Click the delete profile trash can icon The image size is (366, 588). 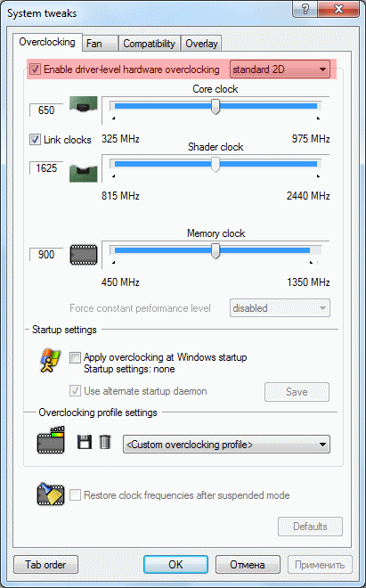pyautogui.click(x=105, y=442)
